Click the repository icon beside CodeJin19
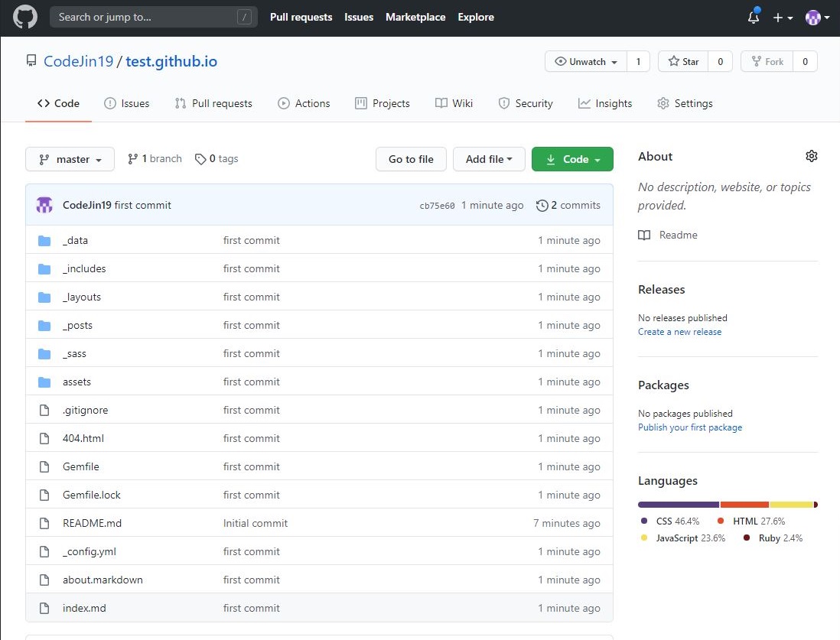Screen dimensions: 840x640 31,61
